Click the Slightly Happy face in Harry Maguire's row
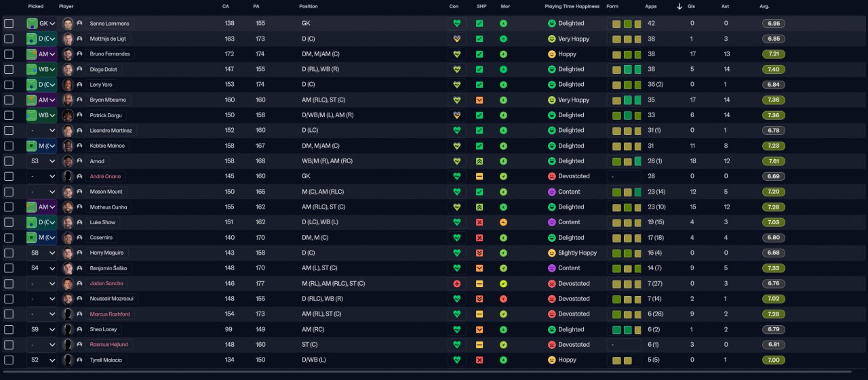868x380 pixels. point(552,253)
